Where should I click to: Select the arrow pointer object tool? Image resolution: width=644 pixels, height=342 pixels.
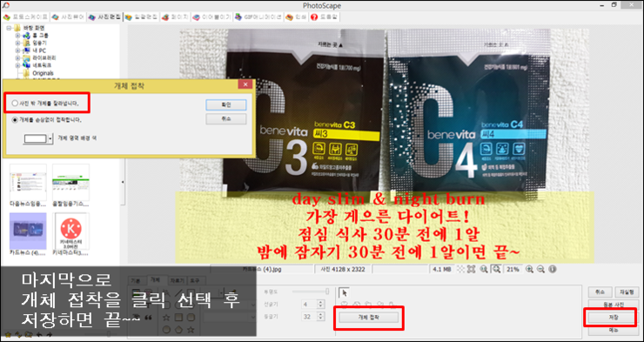(x=344, y=292)
